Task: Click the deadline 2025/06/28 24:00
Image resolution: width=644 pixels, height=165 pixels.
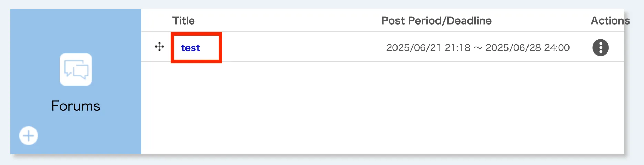Action: (527, 48)
